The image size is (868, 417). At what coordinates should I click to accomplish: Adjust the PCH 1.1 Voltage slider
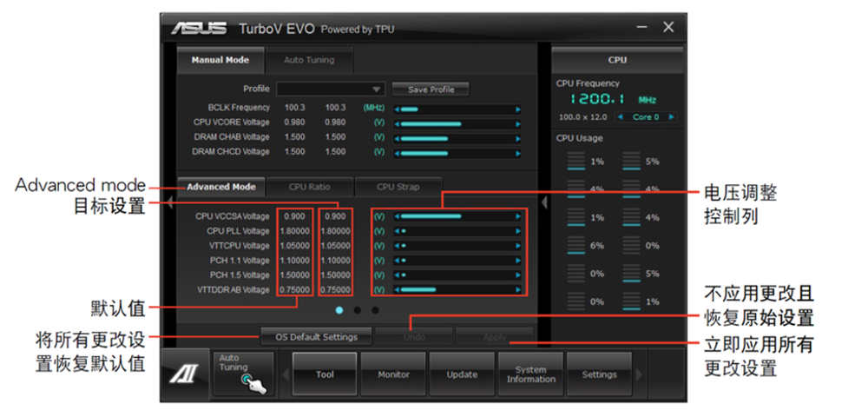(x=457, y=260)
